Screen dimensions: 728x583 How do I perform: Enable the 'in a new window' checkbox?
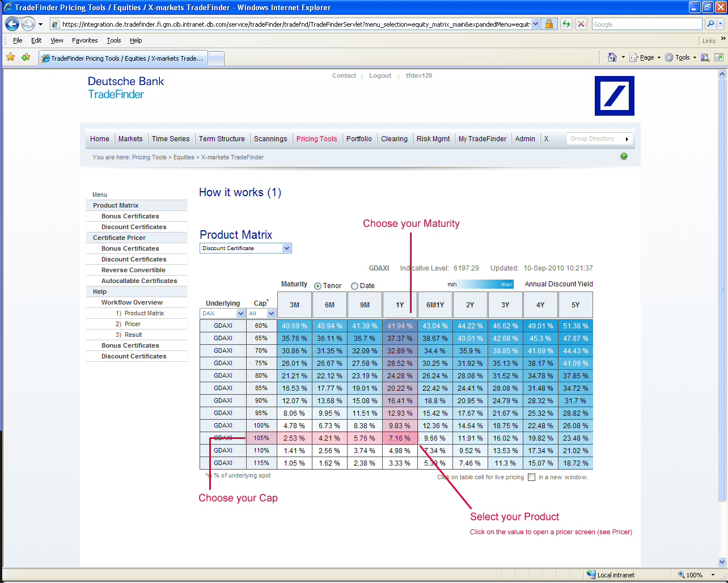point(531,478)
